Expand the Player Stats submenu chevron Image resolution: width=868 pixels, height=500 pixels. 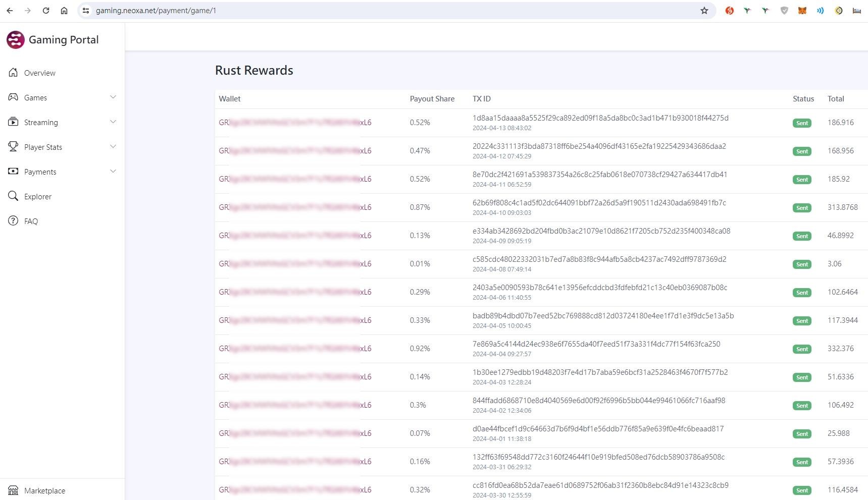113,146
